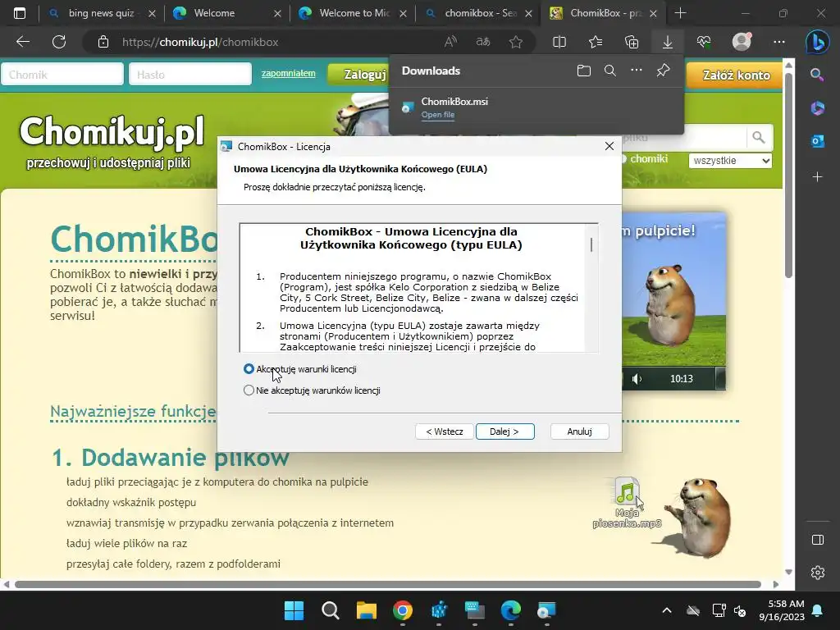Open a new tab with plus button
This screenshot has height=630, width=840.
pos(680,13)
